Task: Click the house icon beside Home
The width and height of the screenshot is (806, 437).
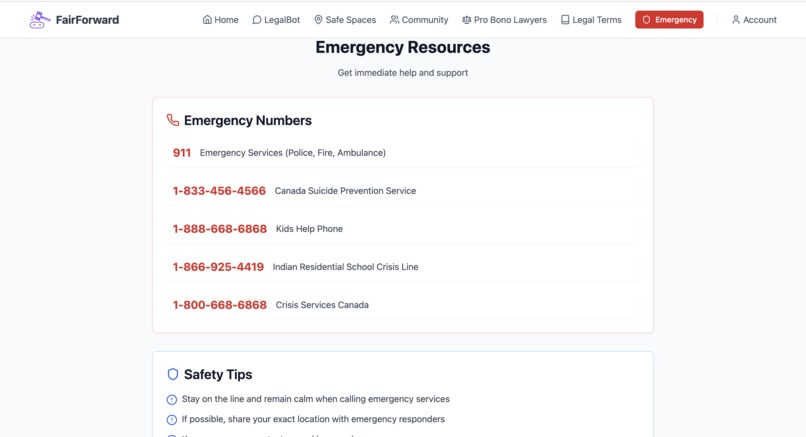Action: [x=207, y=20]
